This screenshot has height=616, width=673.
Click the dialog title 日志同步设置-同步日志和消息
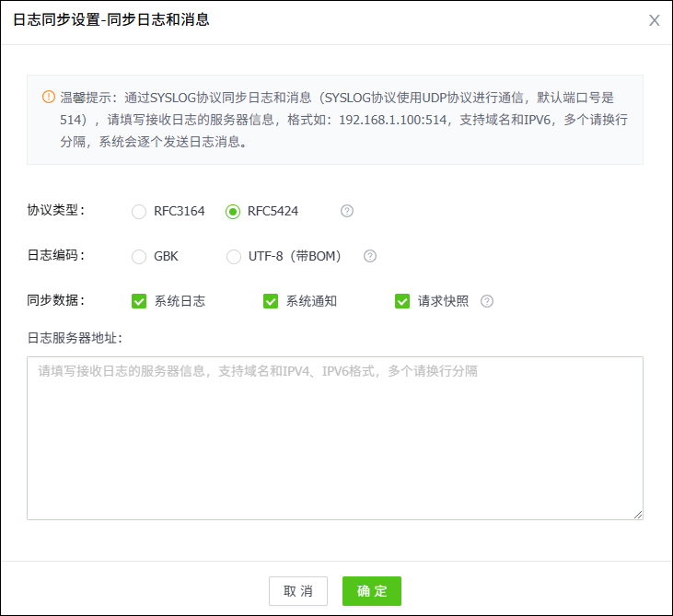111,19
